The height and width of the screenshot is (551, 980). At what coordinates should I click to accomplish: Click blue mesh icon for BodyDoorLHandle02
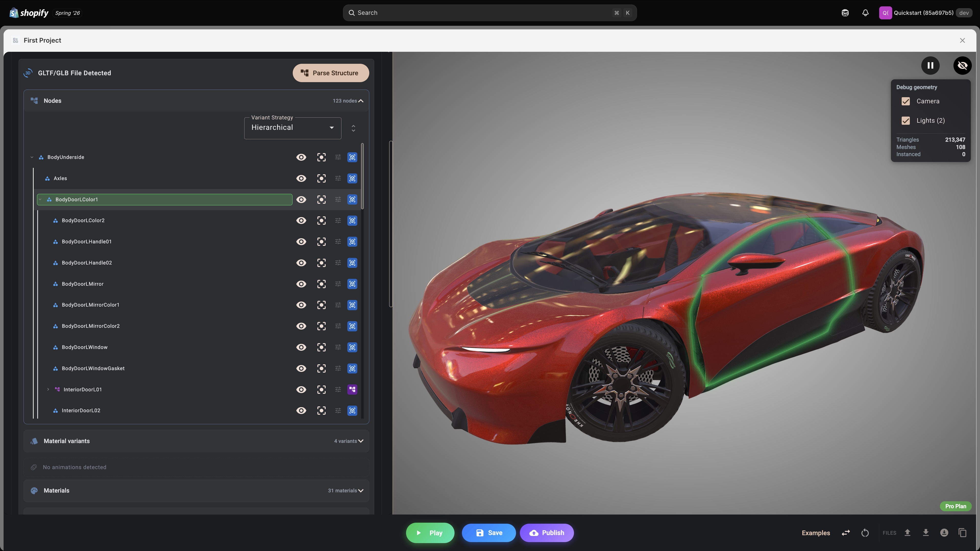point(352,263)
